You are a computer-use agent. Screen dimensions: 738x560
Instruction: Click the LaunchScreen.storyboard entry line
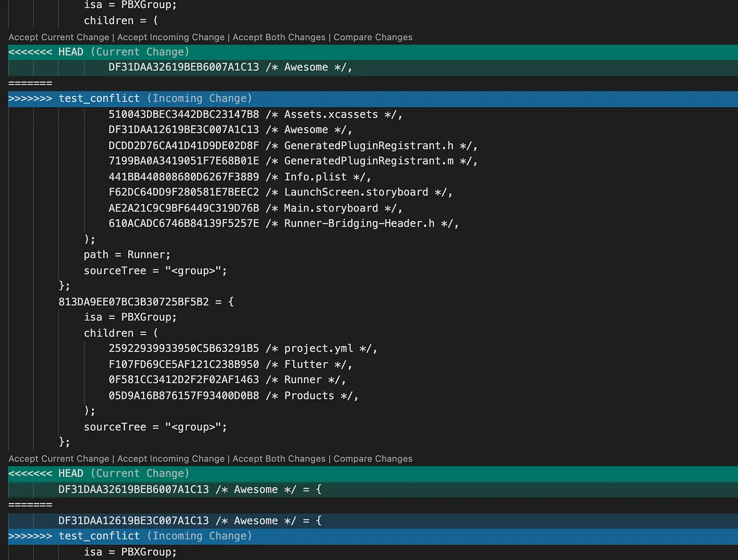point(280,192)
